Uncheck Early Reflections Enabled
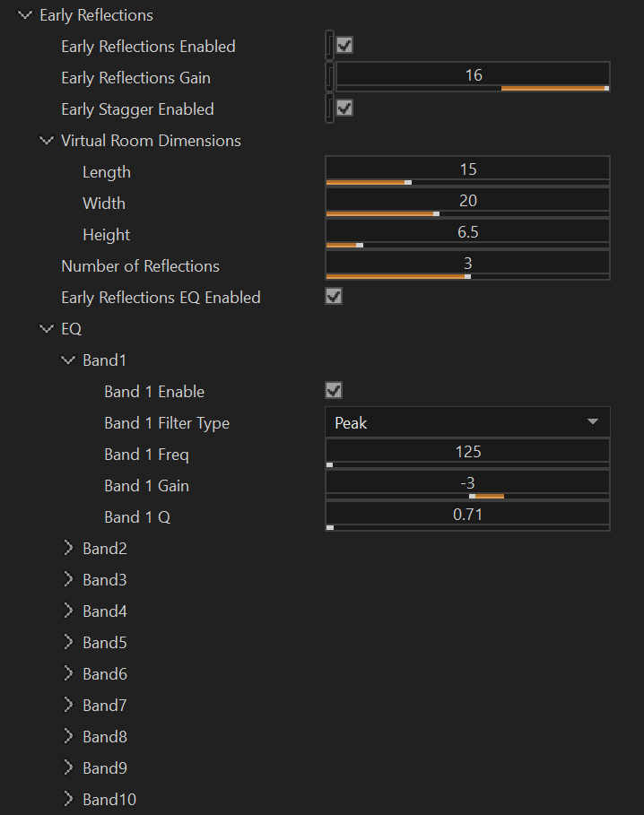This screenshot has height=815, width=644. [344, 45]
